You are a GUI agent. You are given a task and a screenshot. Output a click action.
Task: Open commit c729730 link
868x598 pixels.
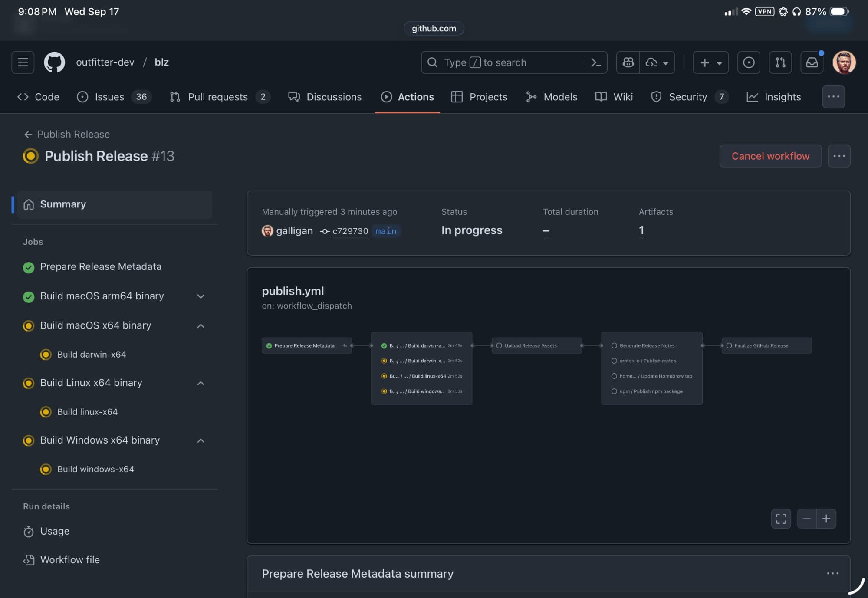(350, 231)
